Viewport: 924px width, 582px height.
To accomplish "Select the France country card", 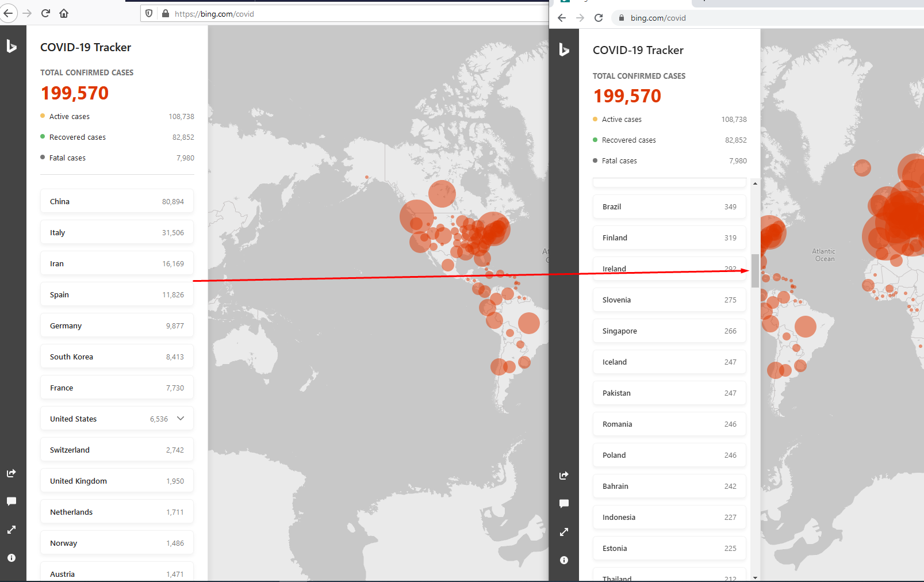I will tap(117, 388).
